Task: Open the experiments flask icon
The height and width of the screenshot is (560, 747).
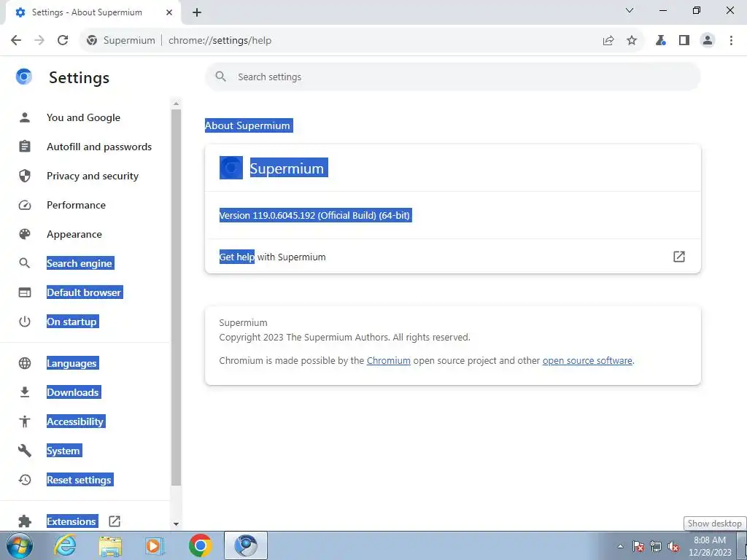Action: click(x=660, y=41)
